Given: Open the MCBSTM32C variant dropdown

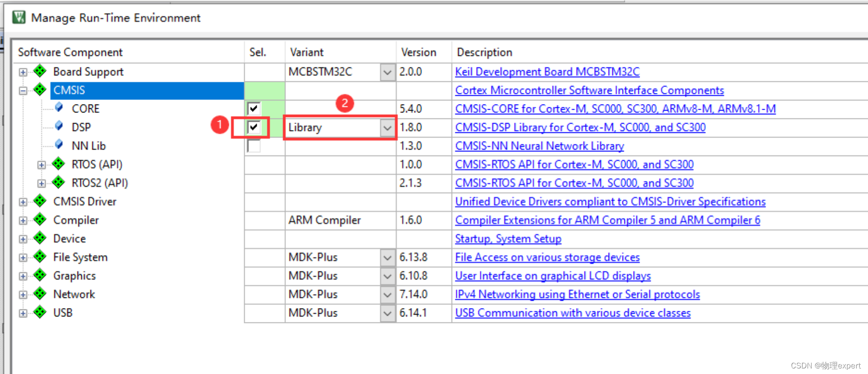Looking at the screenshot, I should pyautogui.click(x=387, y=72).
